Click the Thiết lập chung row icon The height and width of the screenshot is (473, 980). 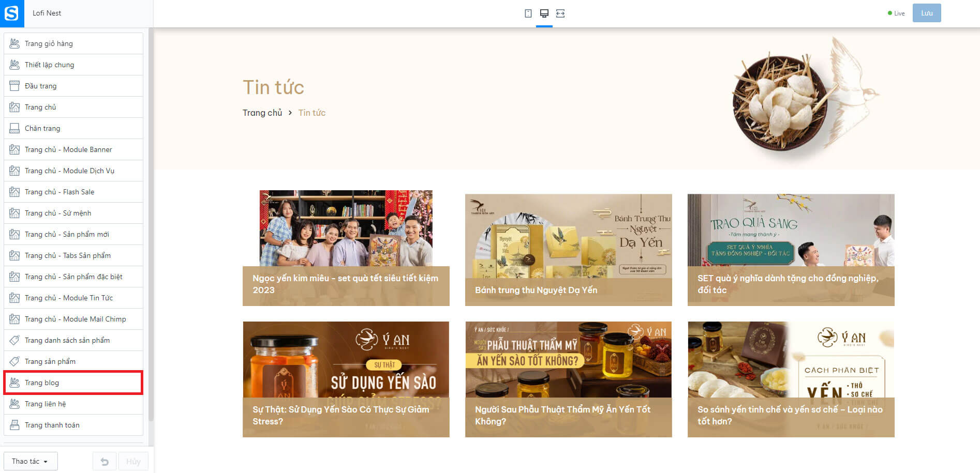point(14,65)
